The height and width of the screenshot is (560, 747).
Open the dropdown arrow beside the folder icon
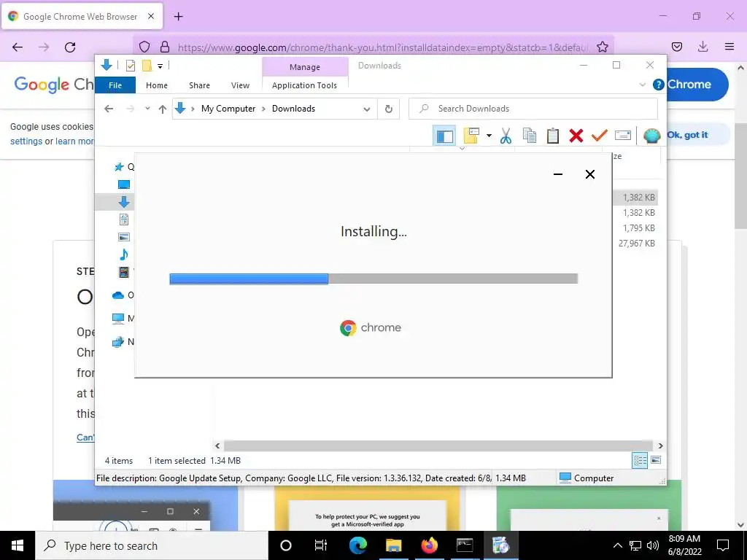(489, 136)
